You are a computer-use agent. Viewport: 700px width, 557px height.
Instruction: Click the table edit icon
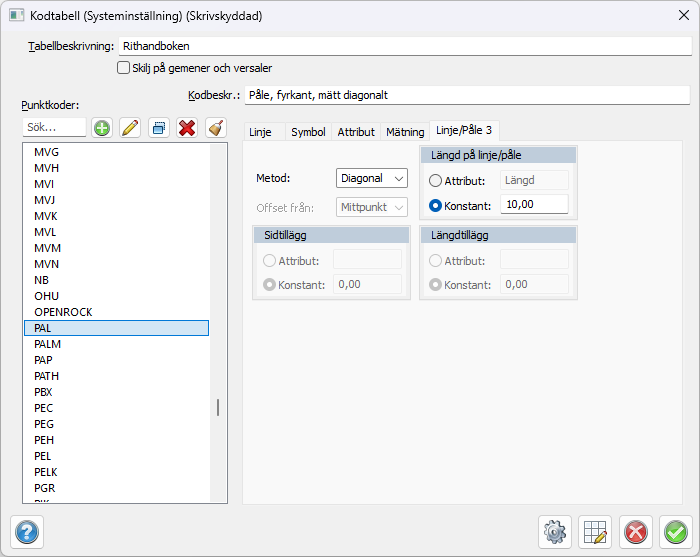pos(596,532)
